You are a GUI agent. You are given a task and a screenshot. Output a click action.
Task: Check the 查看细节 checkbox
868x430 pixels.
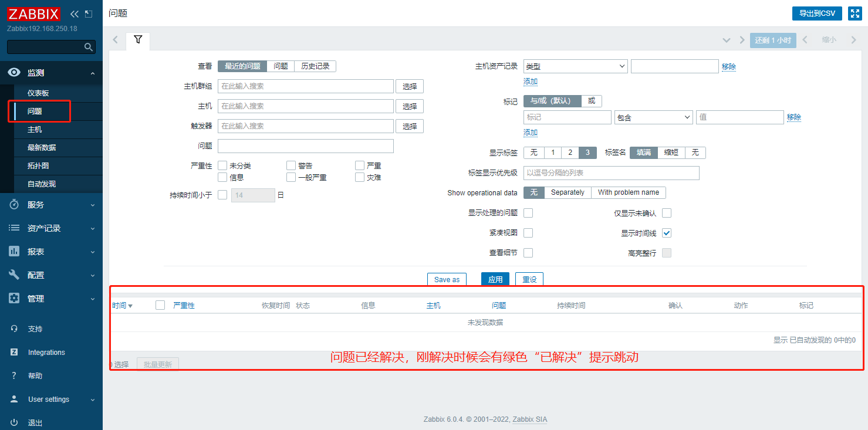[528, 253]
